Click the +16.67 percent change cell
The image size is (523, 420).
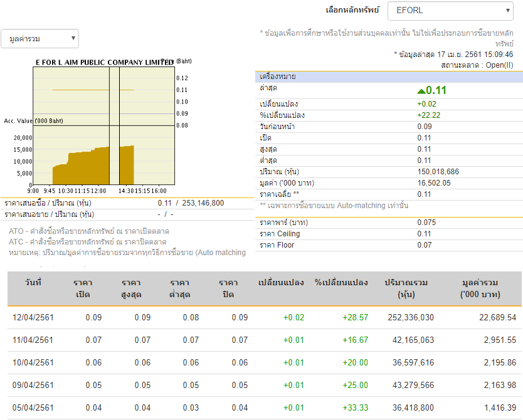(x=355, y=340)
